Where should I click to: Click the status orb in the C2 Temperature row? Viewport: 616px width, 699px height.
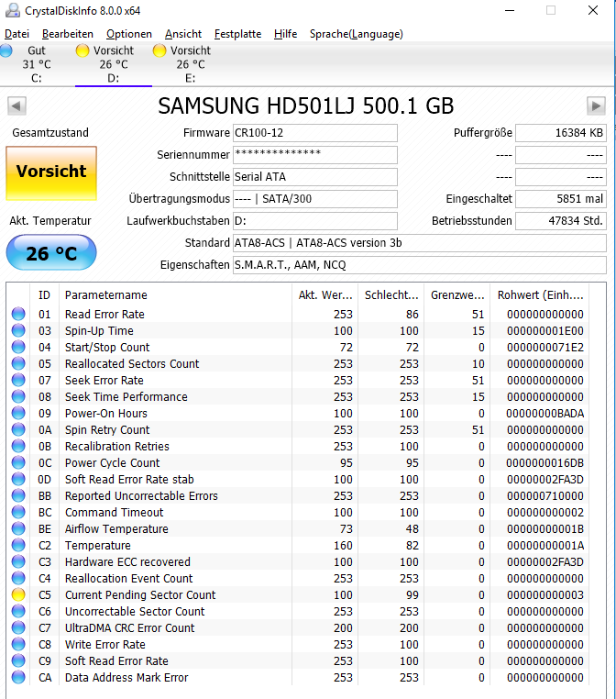pyautogui.click(x=18, y=545)
